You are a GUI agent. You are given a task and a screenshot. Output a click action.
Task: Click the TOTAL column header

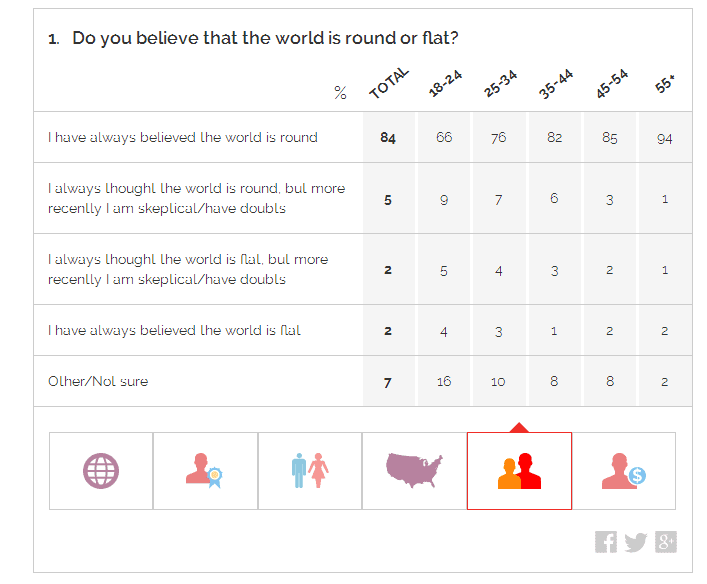click(389, 83)
